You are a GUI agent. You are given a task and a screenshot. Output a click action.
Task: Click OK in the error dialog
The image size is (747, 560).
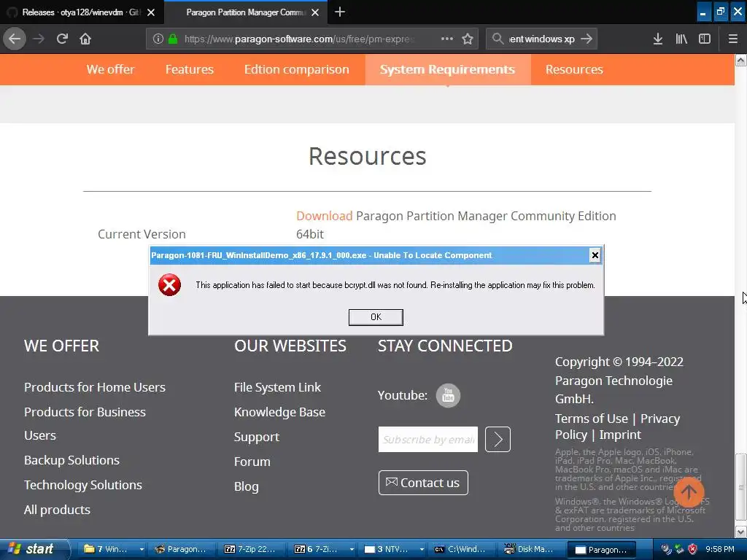[x=376, y=317]
